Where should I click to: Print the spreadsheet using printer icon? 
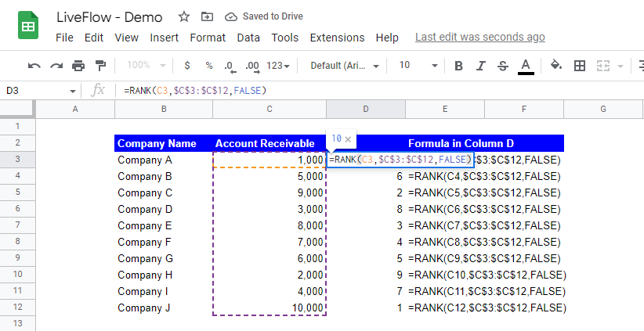click(78, 66)
